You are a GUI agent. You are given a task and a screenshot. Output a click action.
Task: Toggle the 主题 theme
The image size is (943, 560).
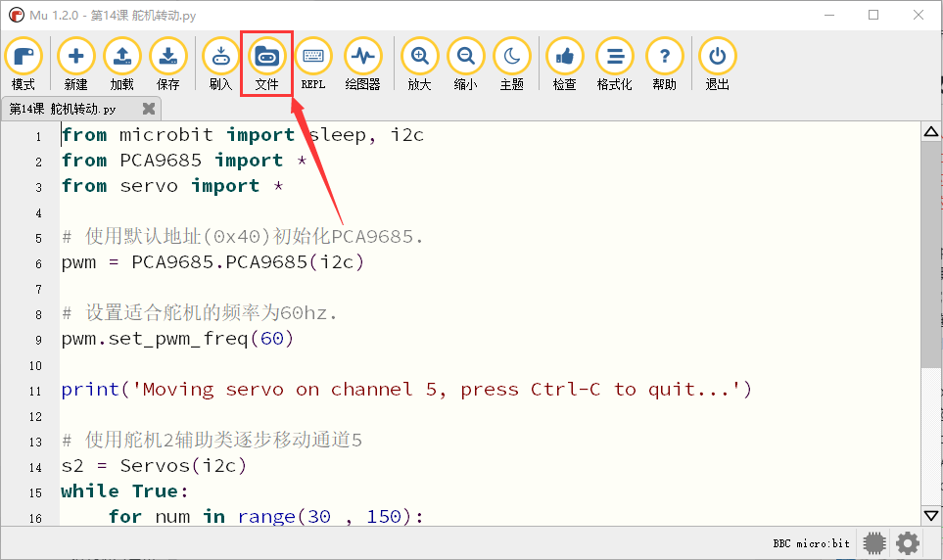(512, 64)
